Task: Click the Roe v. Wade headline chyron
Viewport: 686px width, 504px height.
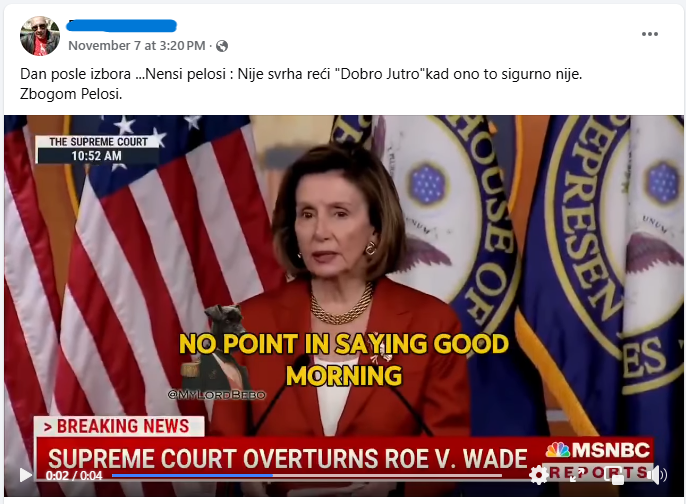Action: pyautogui.click(x=287, y=458)
